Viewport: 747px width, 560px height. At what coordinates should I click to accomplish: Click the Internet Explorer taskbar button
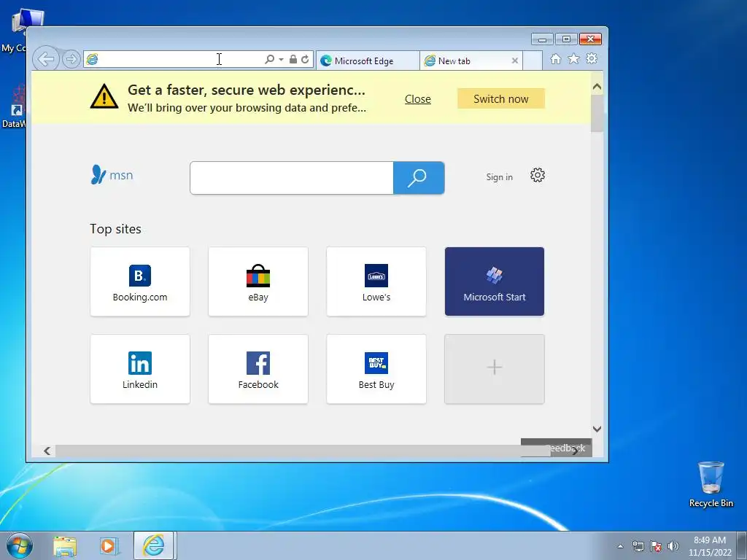pos(153,545)
